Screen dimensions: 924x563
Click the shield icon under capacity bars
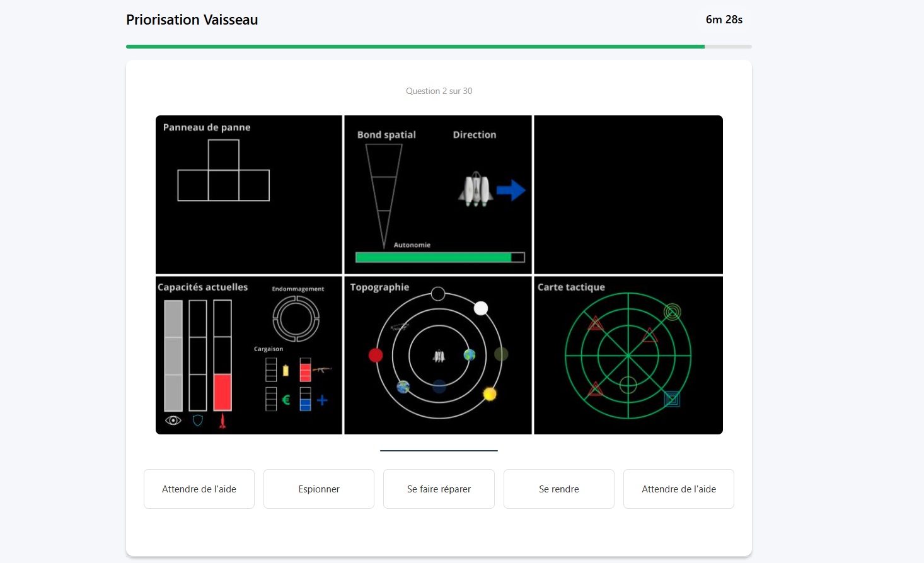(198, 421)
